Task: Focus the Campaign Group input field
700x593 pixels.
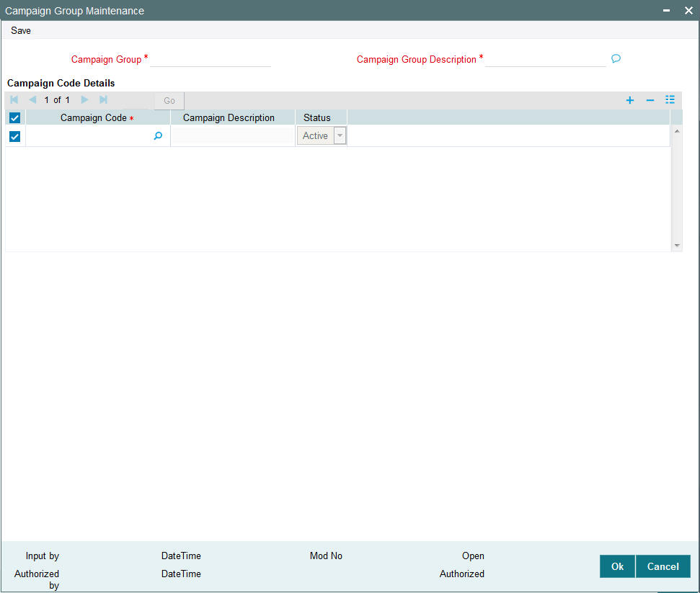Action: click(x=211, y=59)
